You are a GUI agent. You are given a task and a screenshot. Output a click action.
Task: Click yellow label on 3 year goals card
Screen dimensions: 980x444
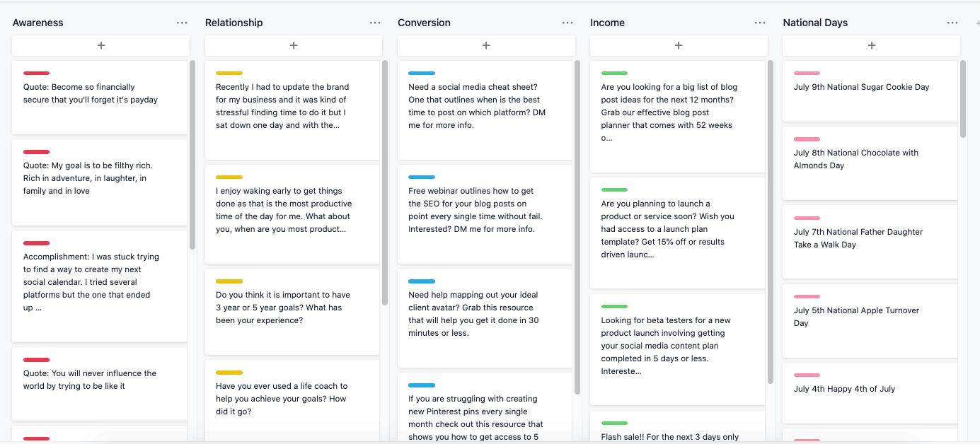pyautogui.click(x=229, y=281)
